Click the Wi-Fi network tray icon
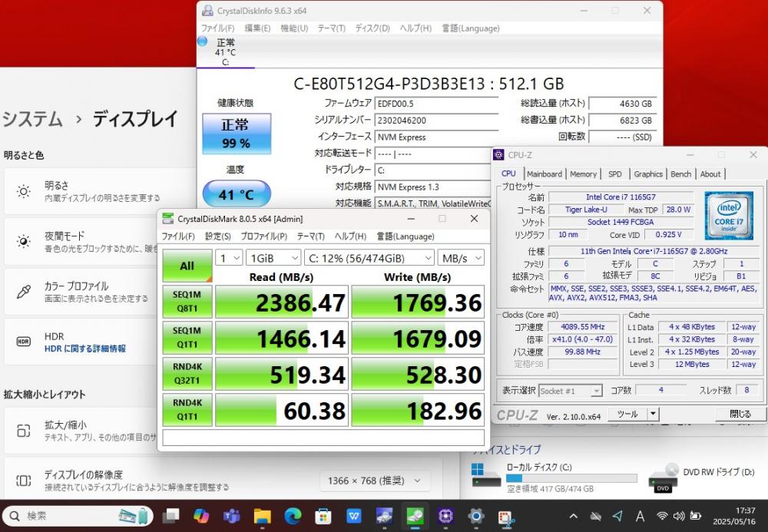 click(x=662, y=516)
